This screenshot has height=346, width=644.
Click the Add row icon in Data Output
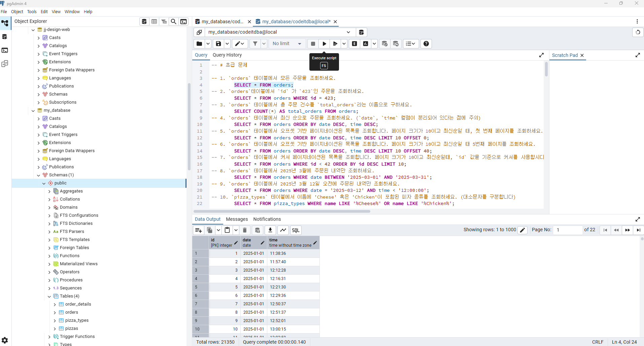tap(198, 230)
